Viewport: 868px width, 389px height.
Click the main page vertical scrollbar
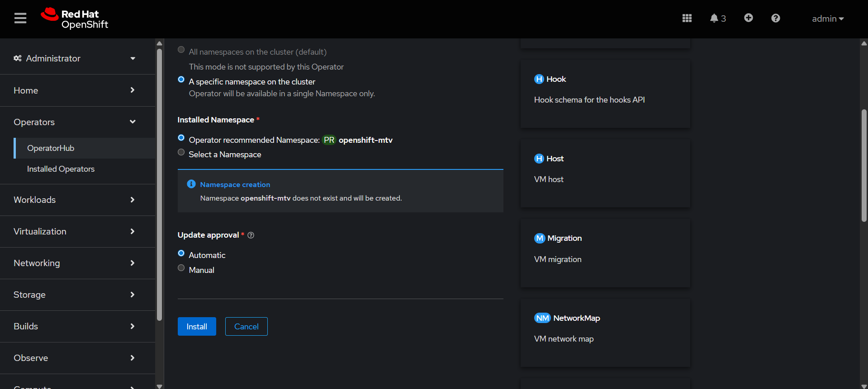(863, 165)
